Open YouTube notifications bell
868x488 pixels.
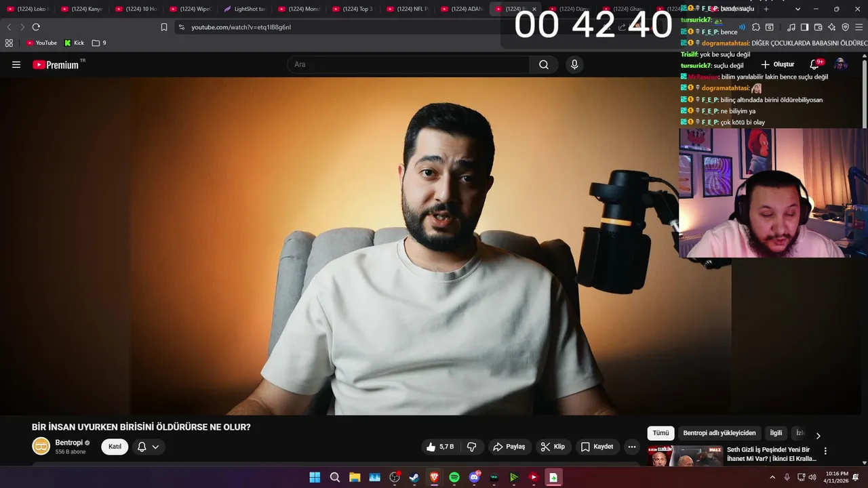[x=815, y=64]
